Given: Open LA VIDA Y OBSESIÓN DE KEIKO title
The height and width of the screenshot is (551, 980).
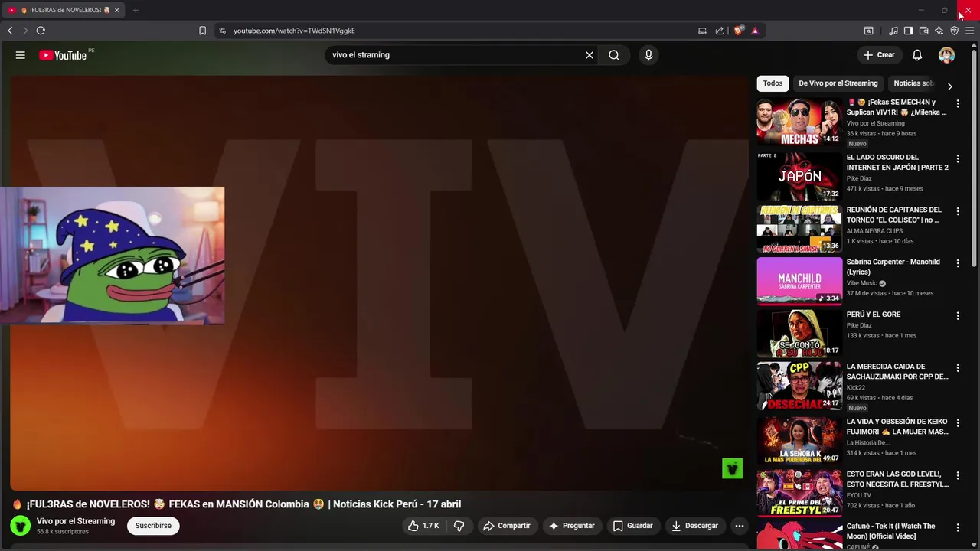Looking at the screenshot, I should pos(897,426).
